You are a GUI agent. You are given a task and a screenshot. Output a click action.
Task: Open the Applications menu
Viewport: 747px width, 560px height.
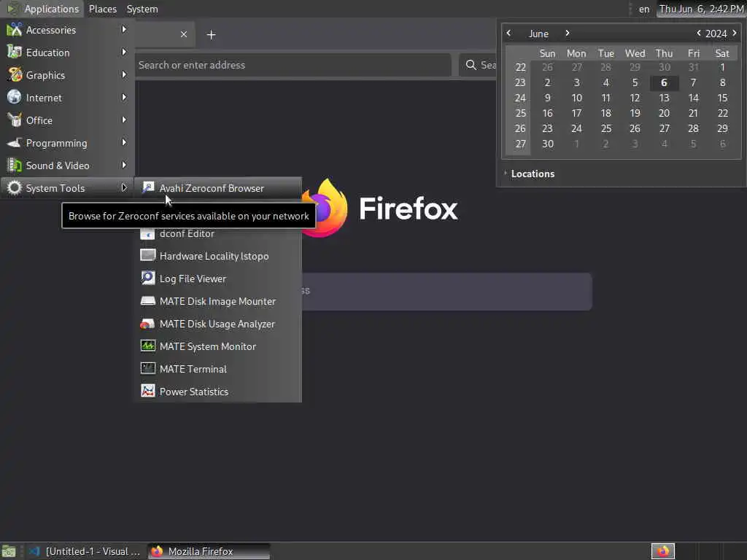click(x=43, y=9)
